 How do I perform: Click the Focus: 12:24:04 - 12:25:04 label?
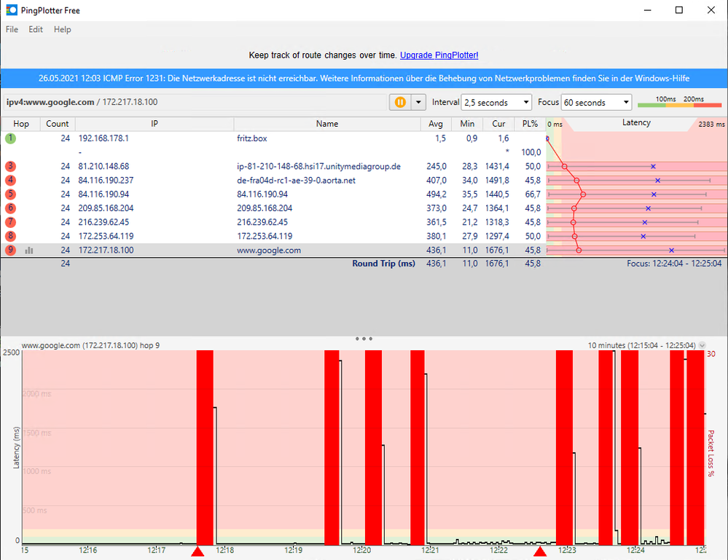(x=674, y=264)
